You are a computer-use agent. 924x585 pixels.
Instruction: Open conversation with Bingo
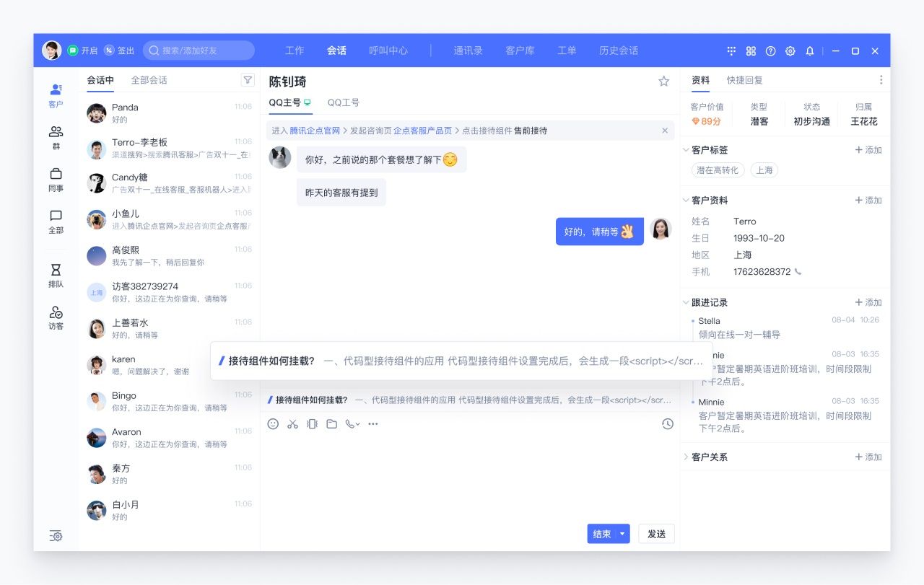point(170,402)
